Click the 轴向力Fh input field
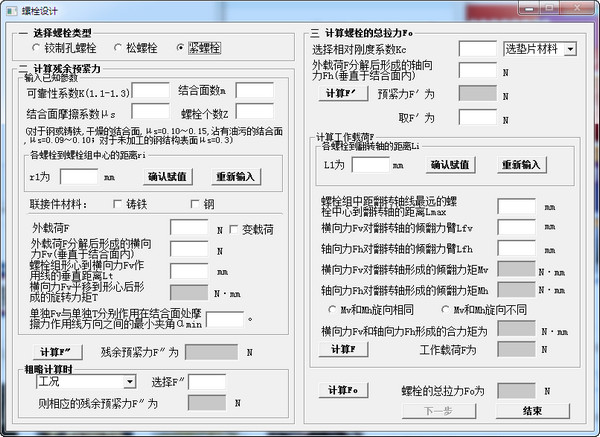 click(x=478, y=70)
